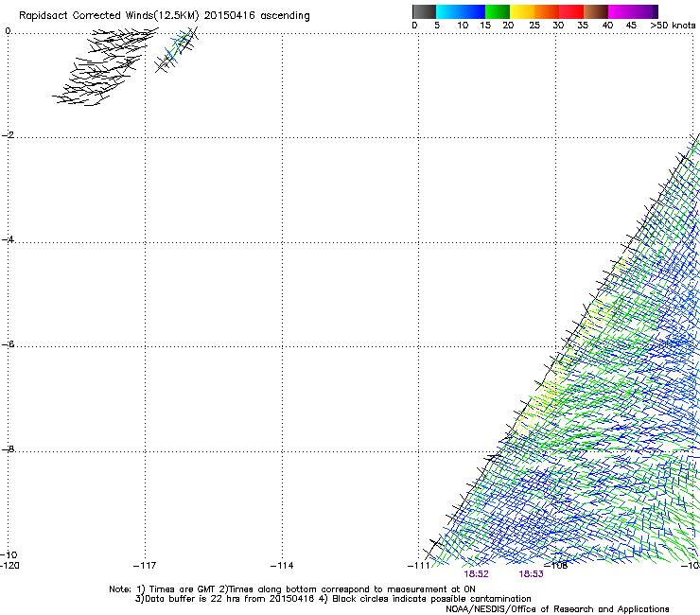Image resolution: width=700 pixels, height=615 pixels.
Task: Click the "Note: 1) Times are GMT" line
Action: click(x=292, y=589)
